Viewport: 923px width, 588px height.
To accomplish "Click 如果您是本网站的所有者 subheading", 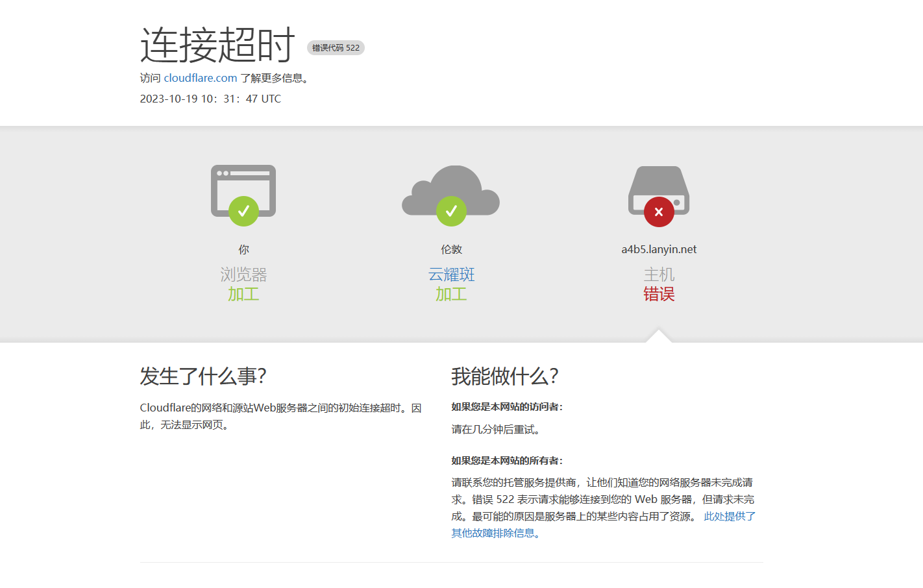I will (507, 461).
